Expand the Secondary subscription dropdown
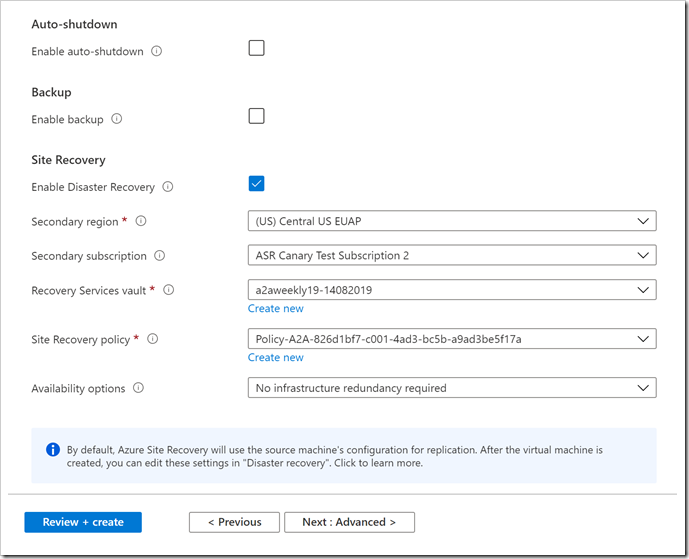 [451, 256]
